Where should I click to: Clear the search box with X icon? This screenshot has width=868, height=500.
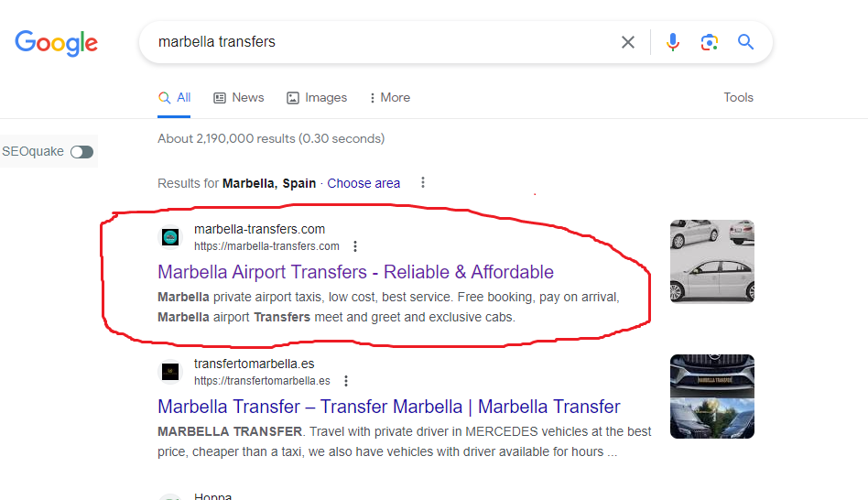[x=628, y=42]
